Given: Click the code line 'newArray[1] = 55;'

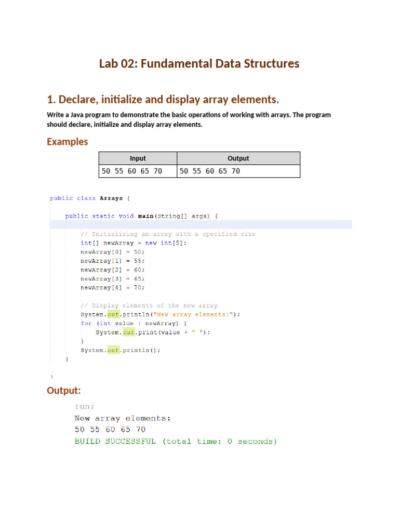Looking at the screenshot, I should (113, 261).
